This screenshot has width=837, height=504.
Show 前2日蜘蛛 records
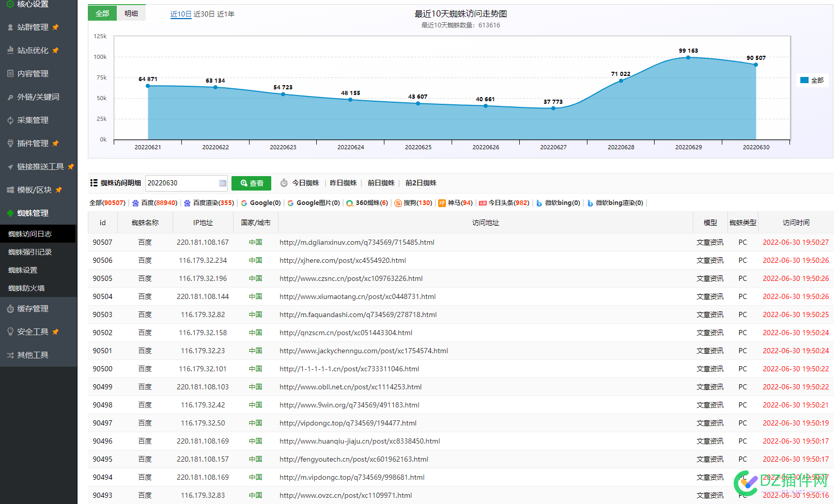pyautogui.click(x=421, y=183)
